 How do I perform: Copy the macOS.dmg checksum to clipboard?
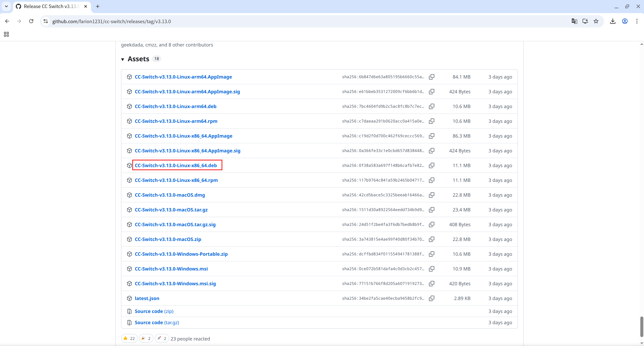pyautogui.click(x=431, y=195)
